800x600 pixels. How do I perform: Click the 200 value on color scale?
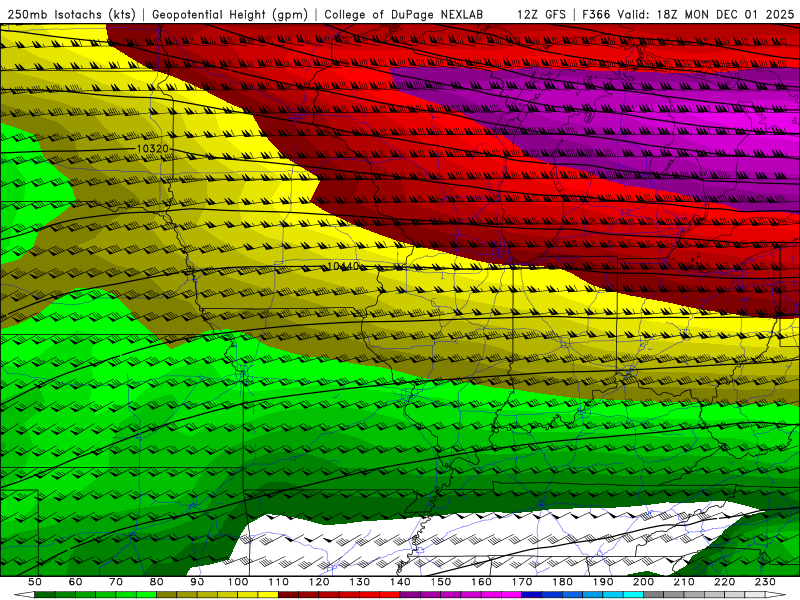click(644, 582)
